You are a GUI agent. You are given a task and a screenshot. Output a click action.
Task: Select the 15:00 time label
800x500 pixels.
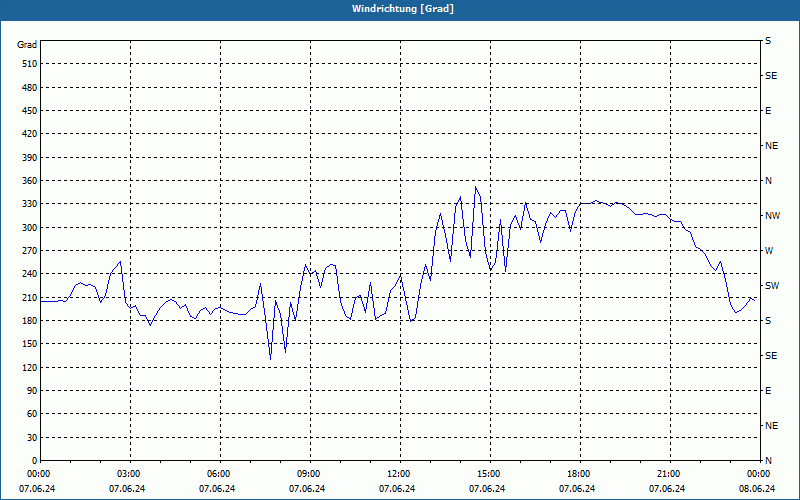489,473
